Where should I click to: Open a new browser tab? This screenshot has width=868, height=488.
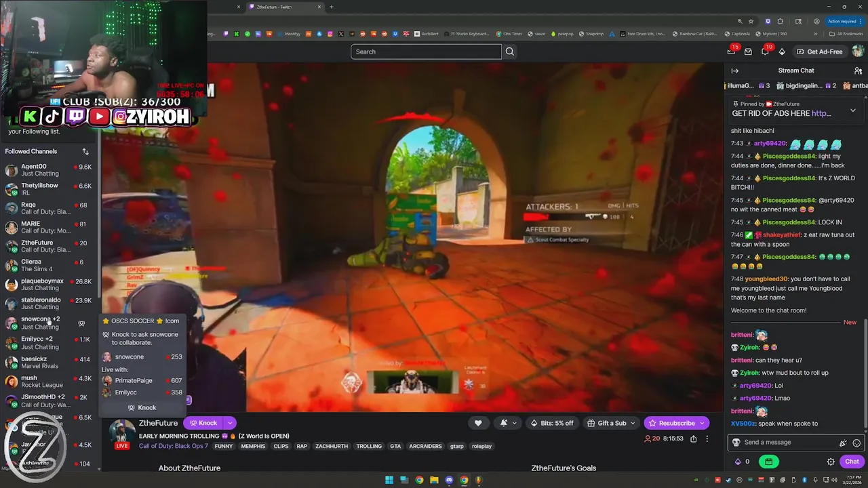coord(331,7)
